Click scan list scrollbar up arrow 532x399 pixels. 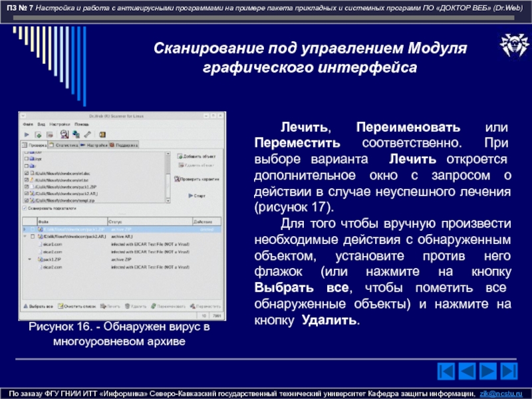click(168, 154)
